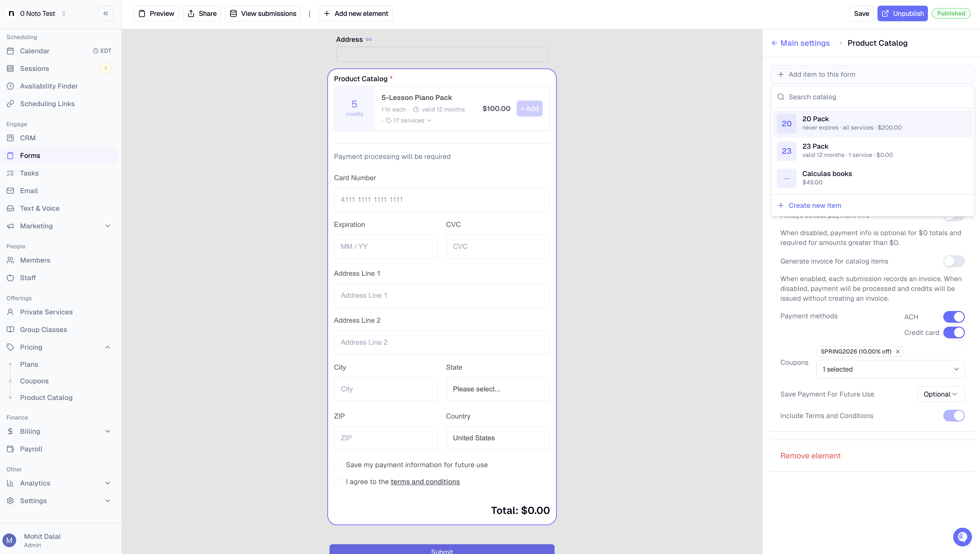Open Sessions list icon
Screen dimensions: 980x554
click(10, 68)
